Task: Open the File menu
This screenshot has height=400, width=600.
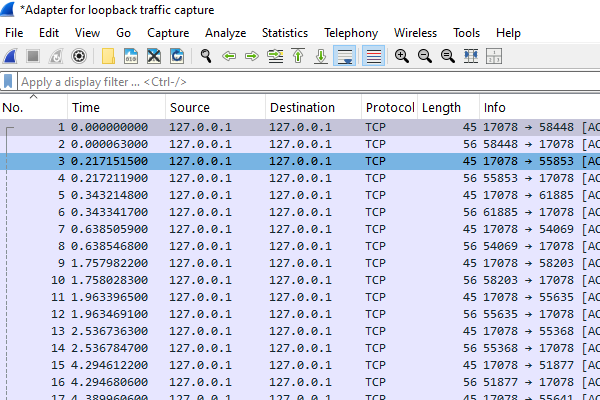Action: [14, 33]
